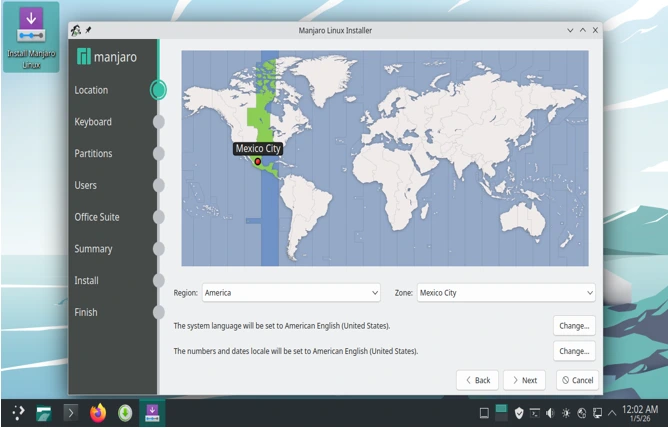Open the volume control in the system tray
668x428 pixels.
coord(550,413)
